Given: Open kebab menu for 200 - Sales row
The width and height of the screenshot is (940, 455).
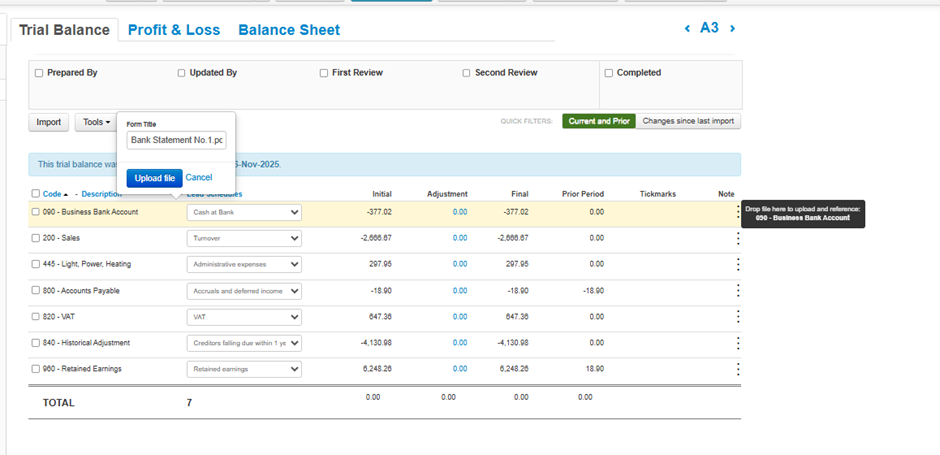Looking at the screenshot, I should (x=738, y=238).
